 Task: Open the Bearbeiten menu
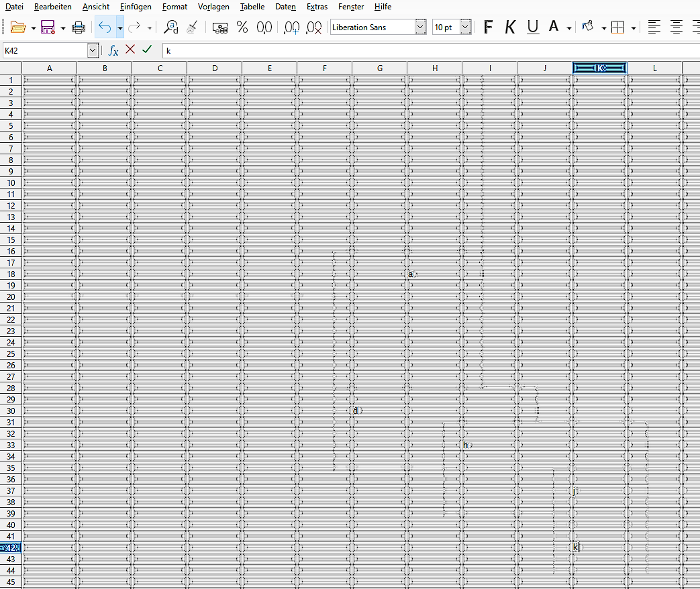coord(52,7)
